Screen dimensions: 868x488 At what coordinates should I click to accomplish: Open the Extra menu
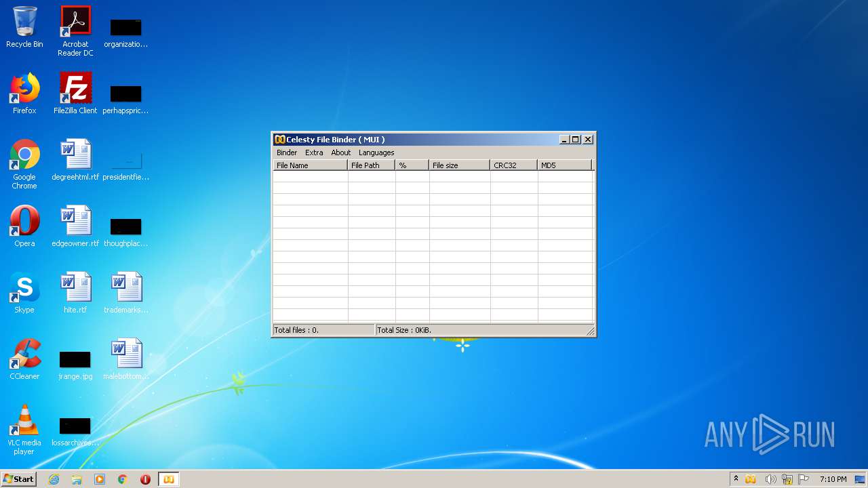[314, 152]
